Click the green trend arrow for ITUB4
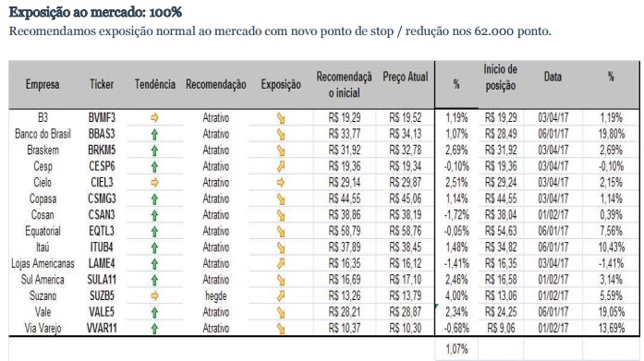The image size is (644, 361). pyautogui.click(x=154, y=247)
